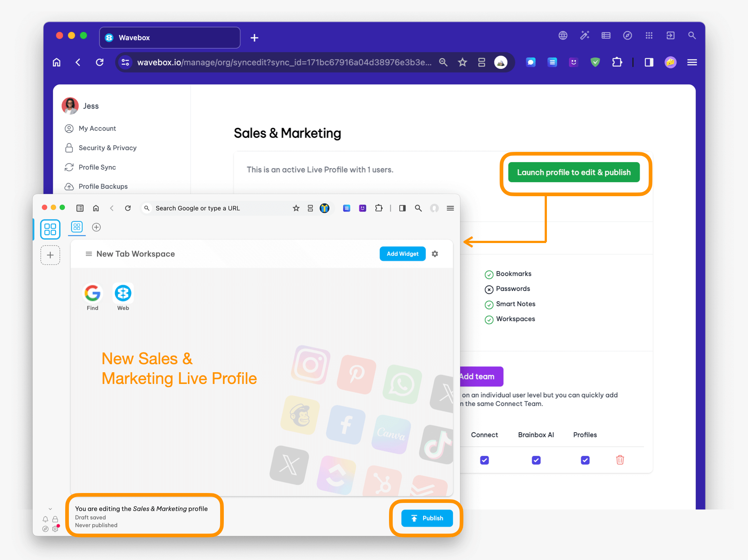Select Security & Privacy menu item

(x=107, y=148)
